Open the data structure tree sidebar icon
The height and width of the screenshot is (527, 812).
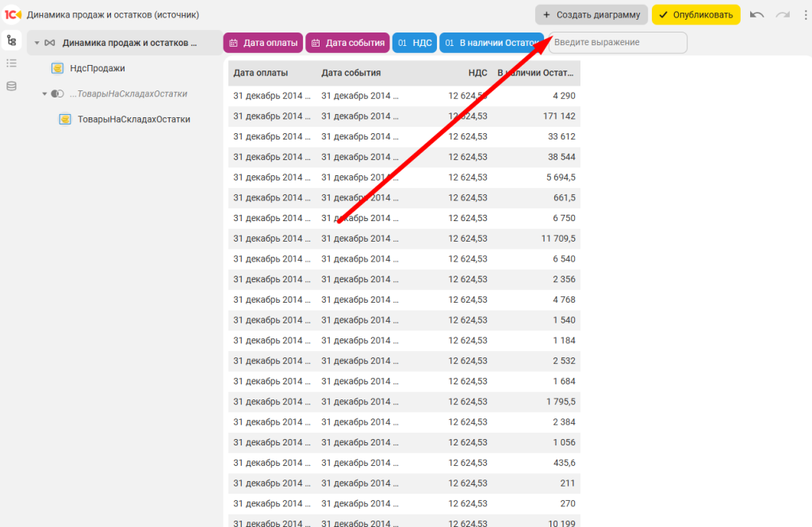pos(11,40)
